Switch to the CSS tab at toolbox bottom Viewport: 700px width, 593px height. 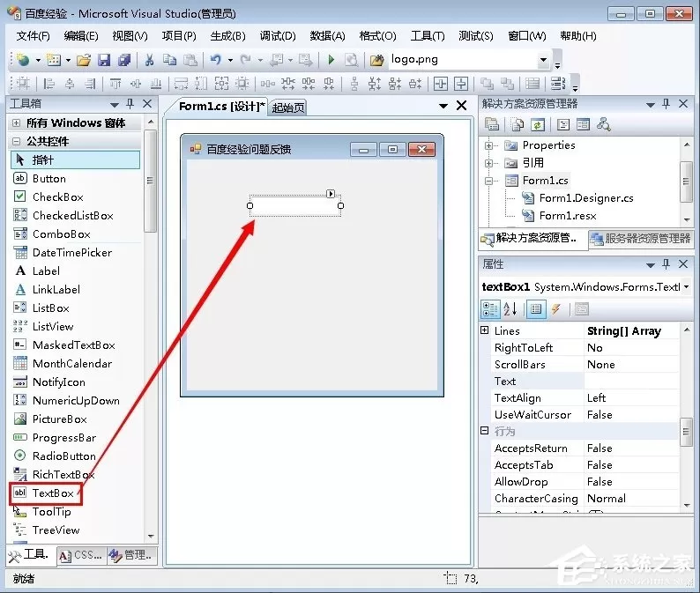pos(81,555)
